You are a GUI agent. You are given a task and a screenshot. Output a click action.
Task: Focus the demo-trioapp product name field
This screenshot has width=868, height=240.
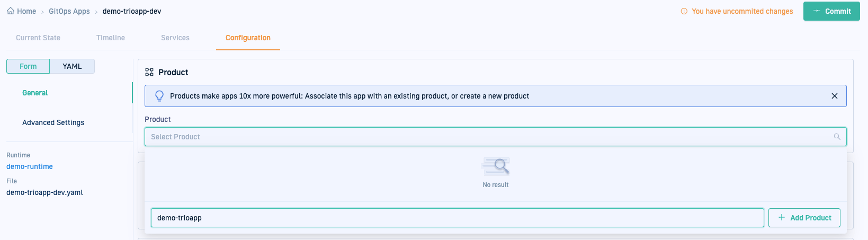pyautogui.click(x=457, y=218)
